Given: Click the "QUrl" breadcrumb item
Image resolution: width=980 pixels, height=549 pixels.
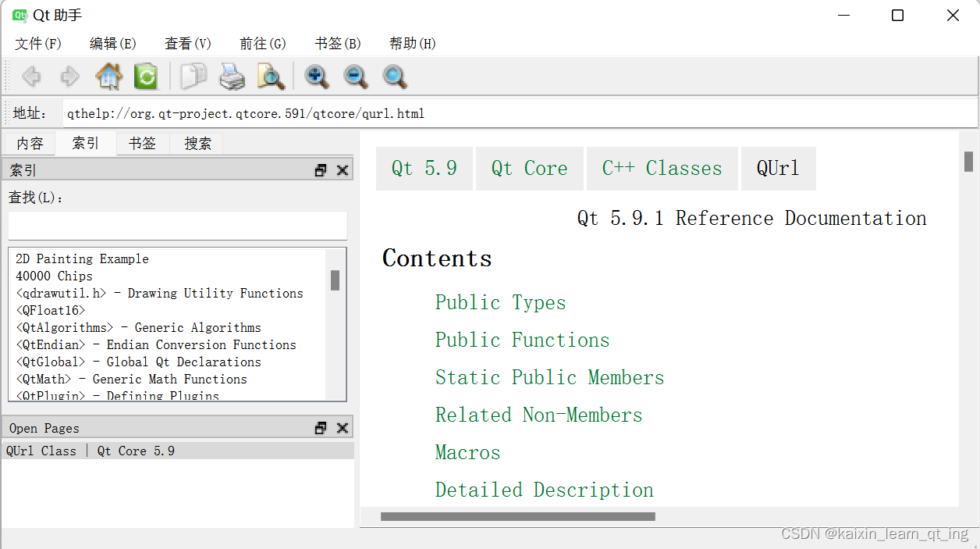Looking at the screenshot, I should coord(779,169).
